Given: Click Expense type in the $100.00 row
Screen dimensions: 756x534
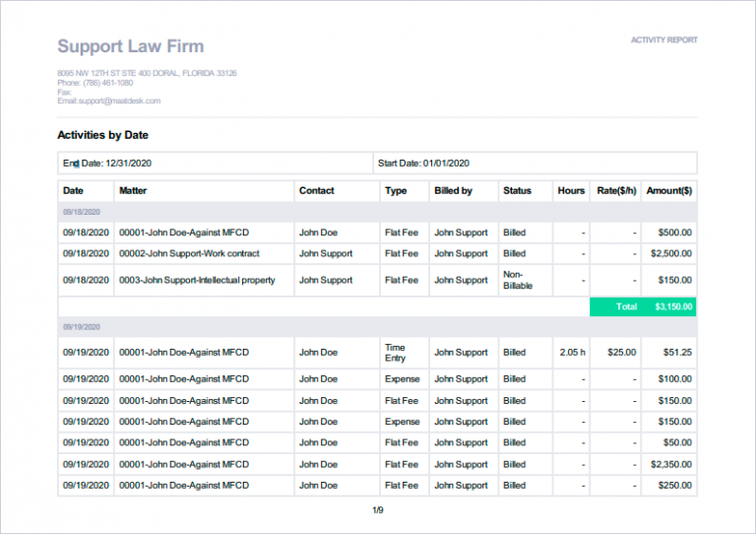Looking at the screenshot, I should (x=402, y=379).
